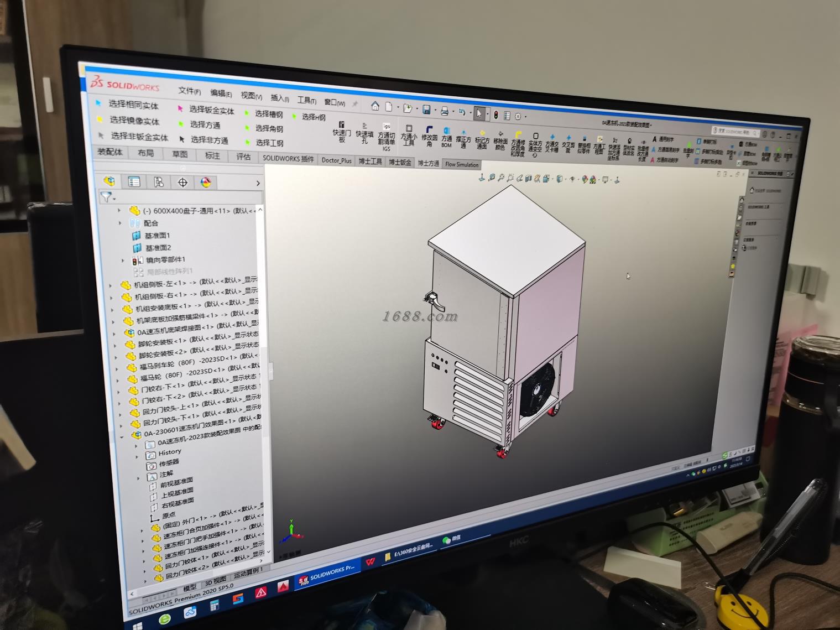Image resolution: width=840 pixels, height=630 pixels.
Task: Open the Options gear icon
Action: point(518,116)
